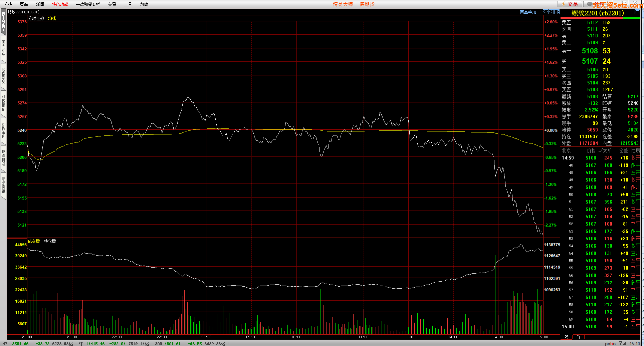Select the 分时走势 label

(x=36, y=18)
